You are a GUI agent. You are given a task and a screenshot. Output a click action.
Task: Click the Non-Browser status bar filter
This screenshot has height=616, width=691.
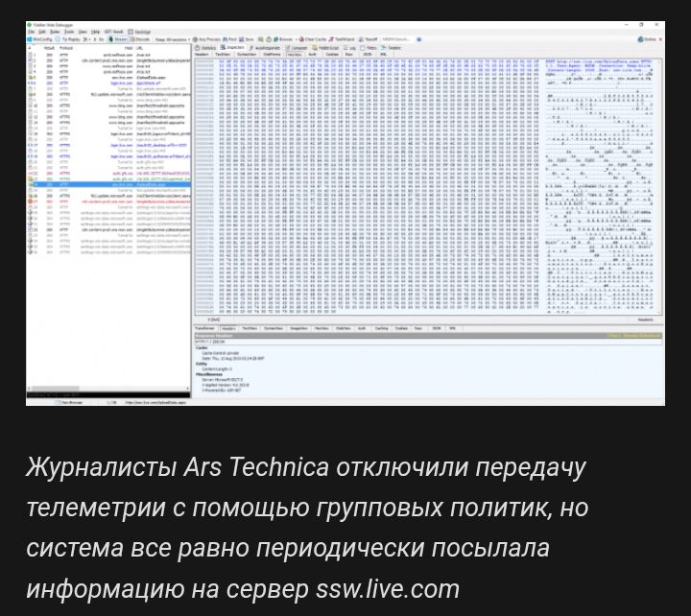(69, 402)
